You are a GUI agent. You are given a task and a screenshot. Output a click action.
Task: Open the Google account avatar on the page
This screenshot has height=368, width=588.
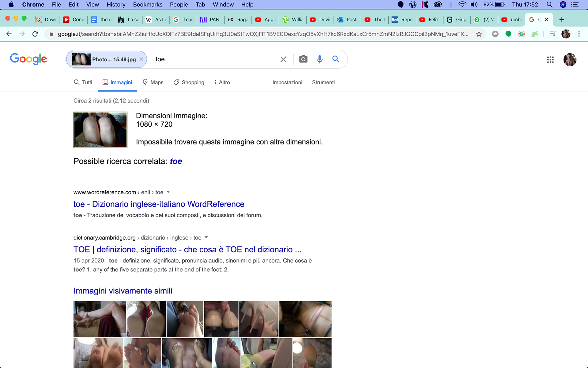[x=570, y=59]
